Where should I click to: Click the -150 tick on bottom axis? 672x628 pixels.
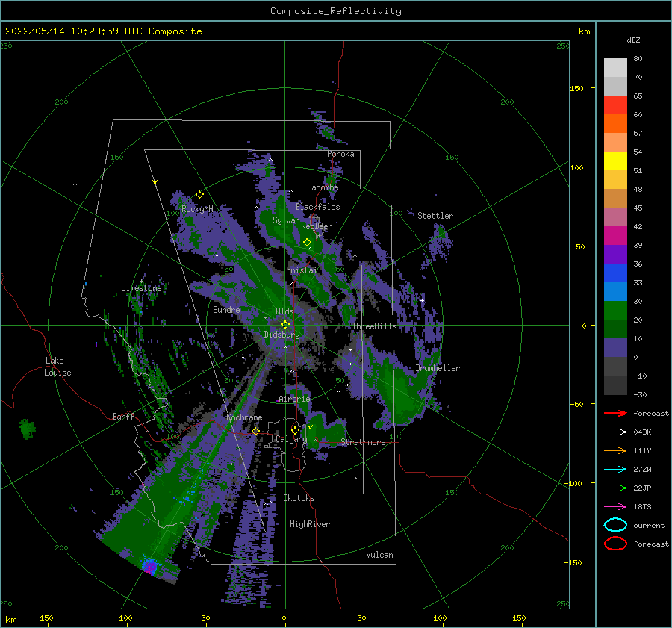44,618
